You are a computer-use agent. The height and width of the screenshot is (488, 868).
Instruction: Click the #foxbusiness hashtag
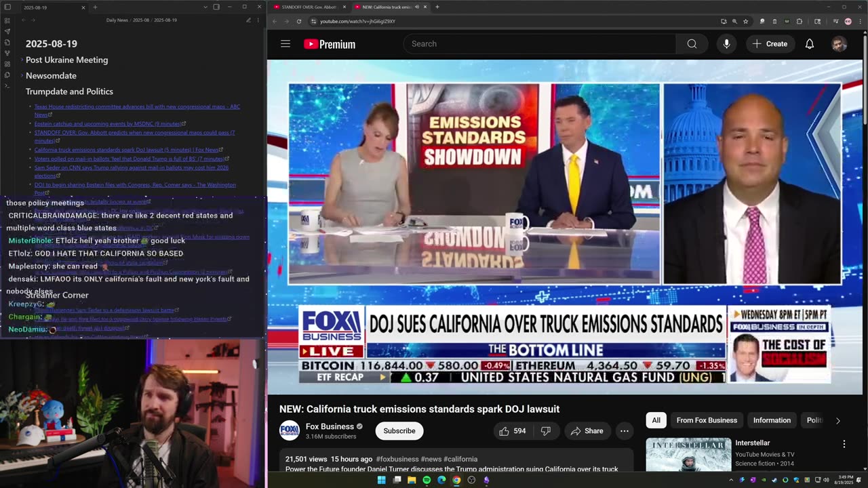398,459
